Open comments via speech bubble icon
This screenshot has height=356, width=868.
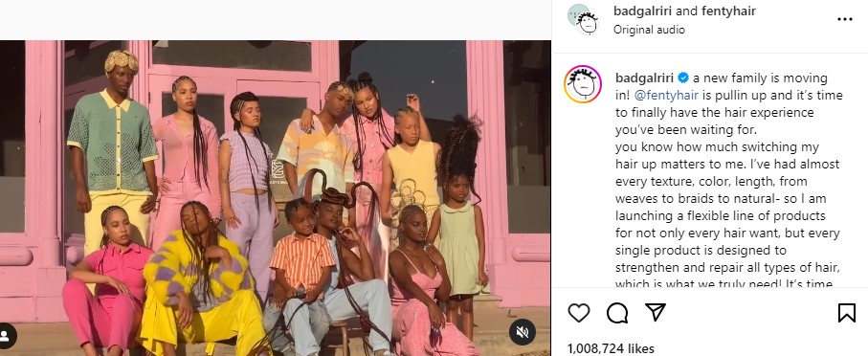[x=617, y=313]
